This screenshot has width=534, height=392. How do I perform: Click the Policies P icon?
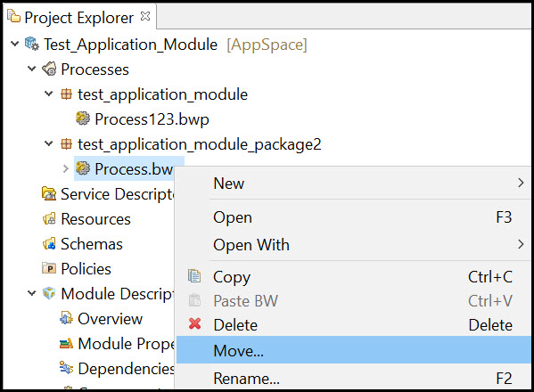pyautogui.click(x=49, y=268)
